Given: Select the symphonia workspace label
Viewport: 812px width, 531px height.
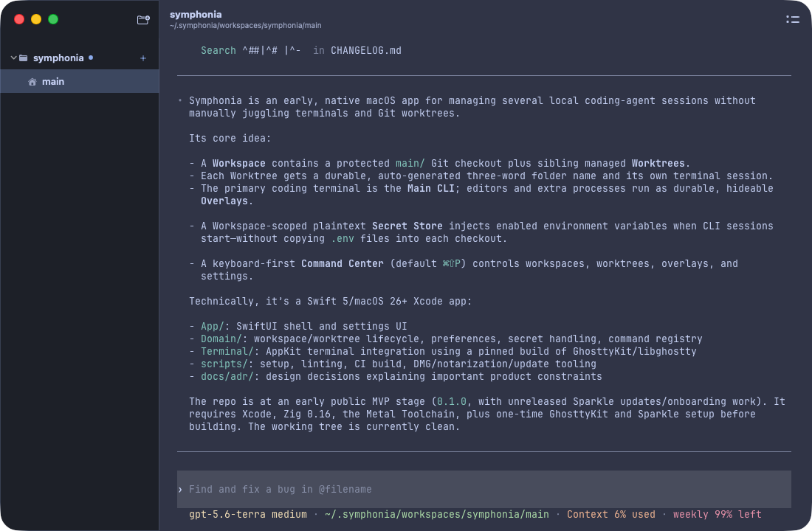Looking at the screenshot, I should tap(58, 58).
